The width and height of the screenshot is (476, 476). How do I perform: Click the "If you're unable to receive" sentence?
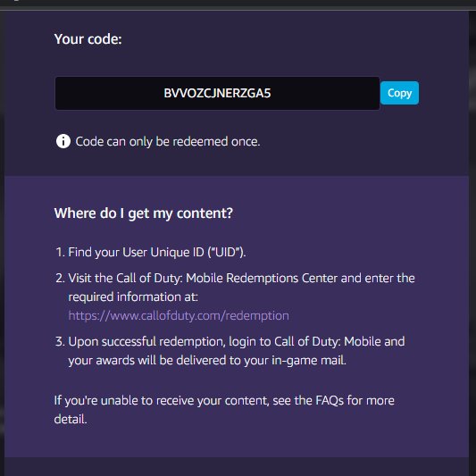point(224,401)
